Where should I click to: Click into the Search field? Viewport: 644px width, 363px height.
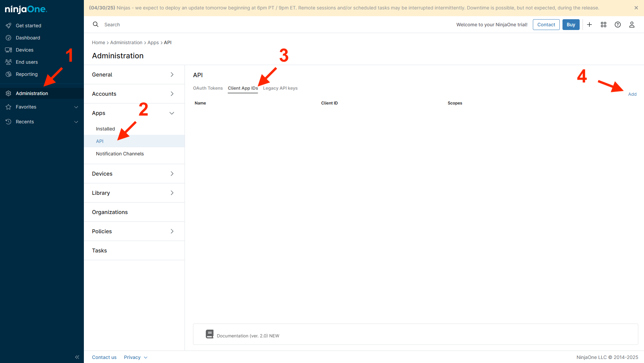point(202,25)
